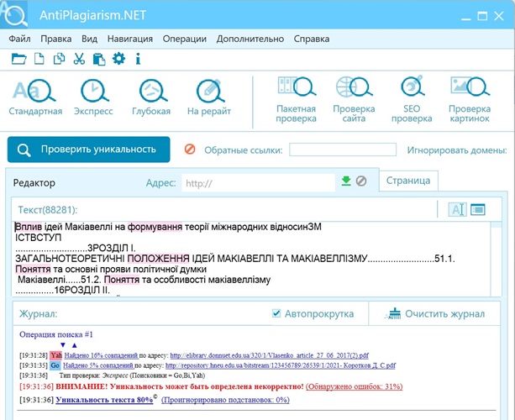
Task: Copy text using the copy toolbar icon
Action: (x=59, y=59)
